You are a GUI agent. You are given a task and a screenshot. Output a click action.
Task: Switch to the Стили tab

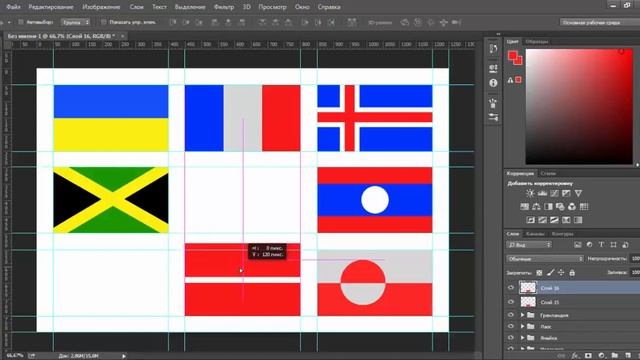(x=548, y=173)
